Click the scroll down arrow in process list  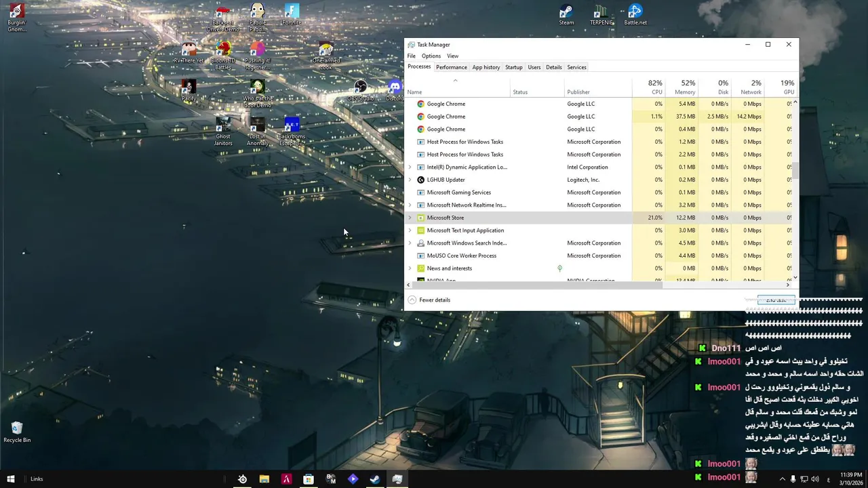click(x=795, y=277)
